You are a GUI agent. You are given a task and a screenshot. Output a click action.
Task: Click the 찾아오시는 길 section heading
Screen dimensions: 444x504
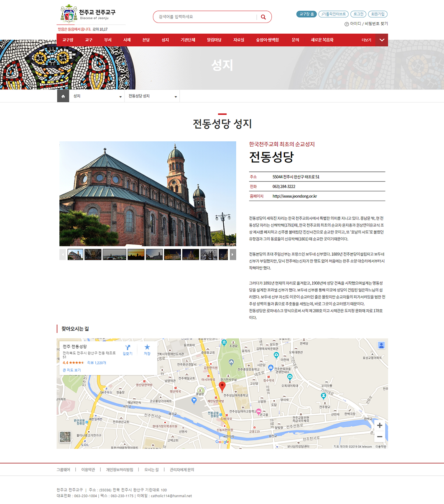click(75, 329)
